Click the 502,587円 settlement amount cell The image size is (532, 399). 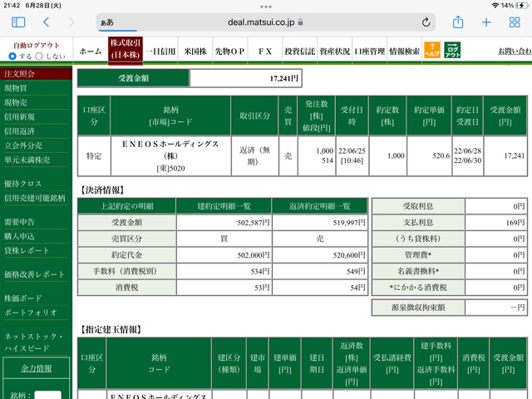tap(224, 223)
